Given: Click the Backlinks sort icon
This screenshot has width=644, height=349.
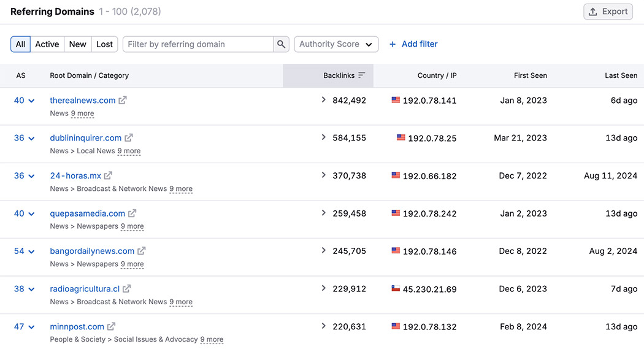Looking at the screenshot, I should pyautogui.click(x=361, y=75).
